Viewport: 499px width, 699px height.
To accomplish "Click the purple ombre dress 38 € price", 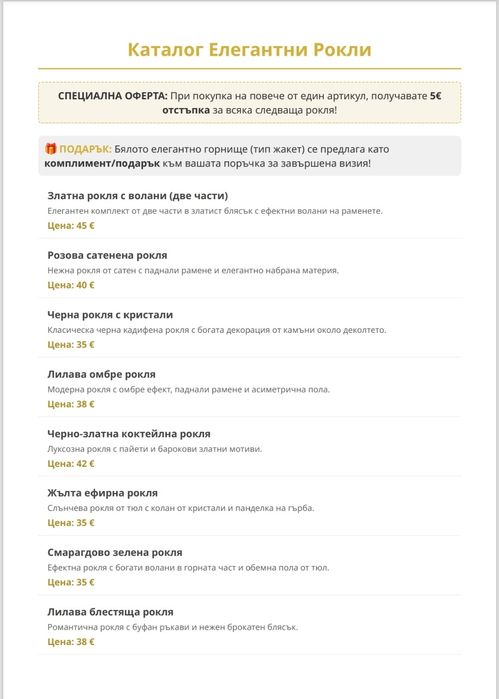I will (71, 404).
